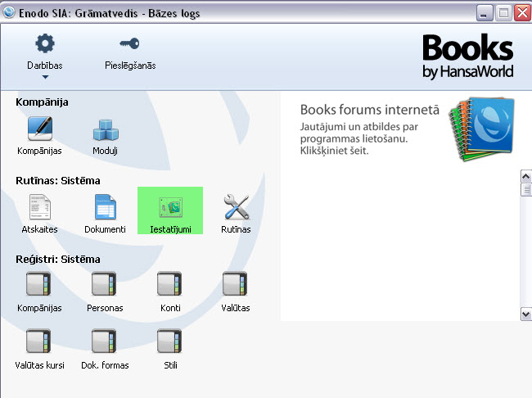Open the Darbības gear menu
The image size is (532, 398).
pos(45,43)
